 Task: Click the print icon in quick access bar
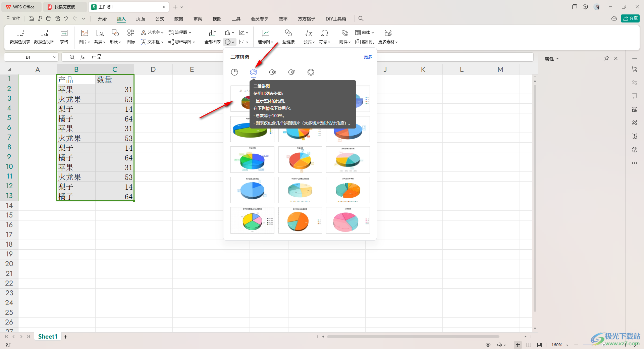point(49,19)
